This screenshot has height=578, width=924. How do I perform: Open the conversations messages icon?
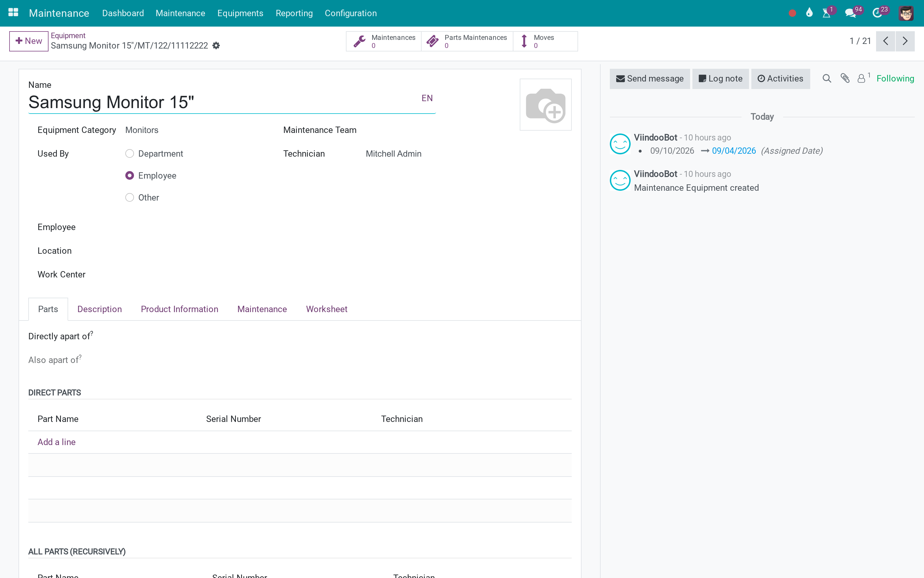point(850,13)
